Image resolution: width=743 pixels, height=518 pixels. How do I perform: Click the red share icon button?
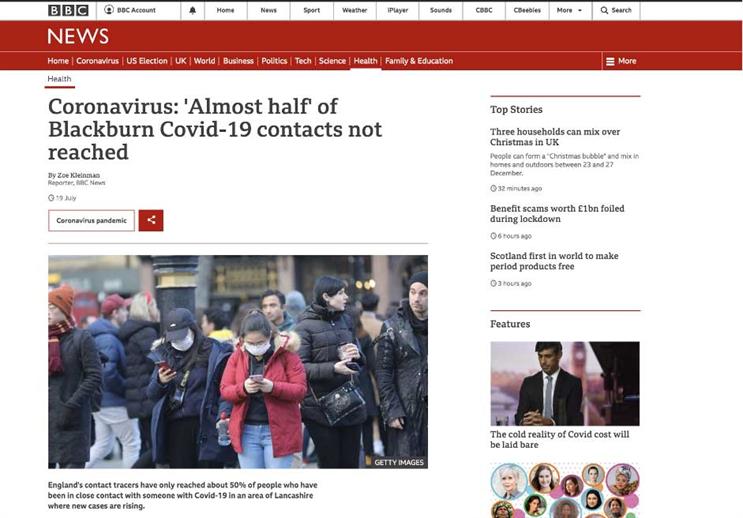click(x=151, y=220)
